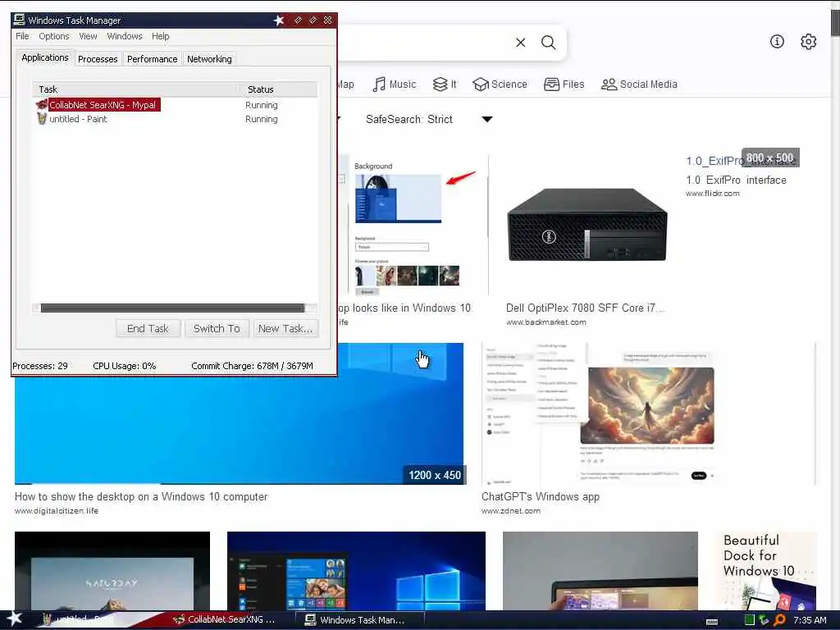Click the www.flickr.com source link

713,194
